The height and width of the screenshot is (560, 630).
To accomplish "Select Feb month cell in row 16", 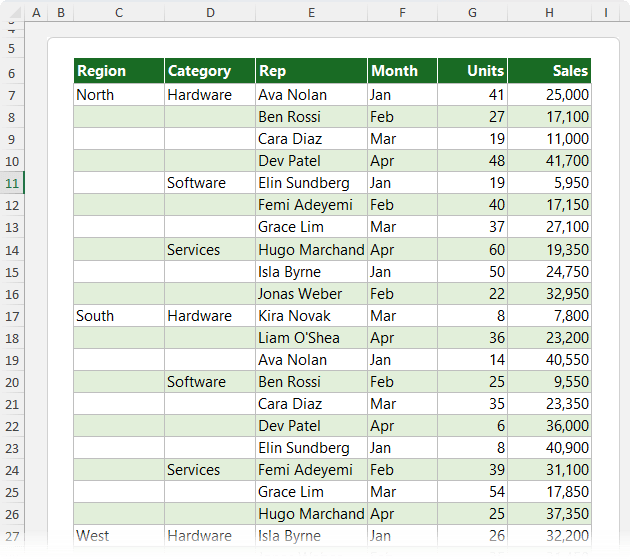I will tap(403, 294).
